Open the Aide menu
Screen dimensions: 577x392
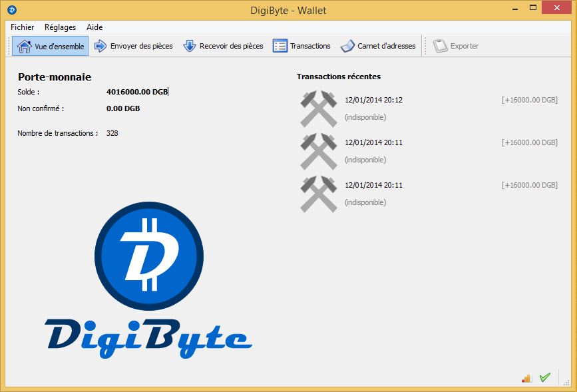tap(95, 27)
